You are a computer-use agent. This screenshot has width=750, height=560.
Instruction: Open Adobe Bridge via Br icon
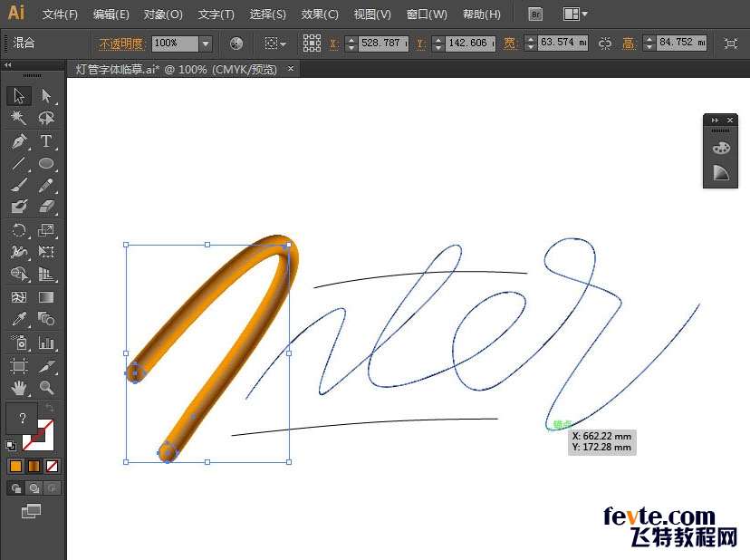point(535,14)
